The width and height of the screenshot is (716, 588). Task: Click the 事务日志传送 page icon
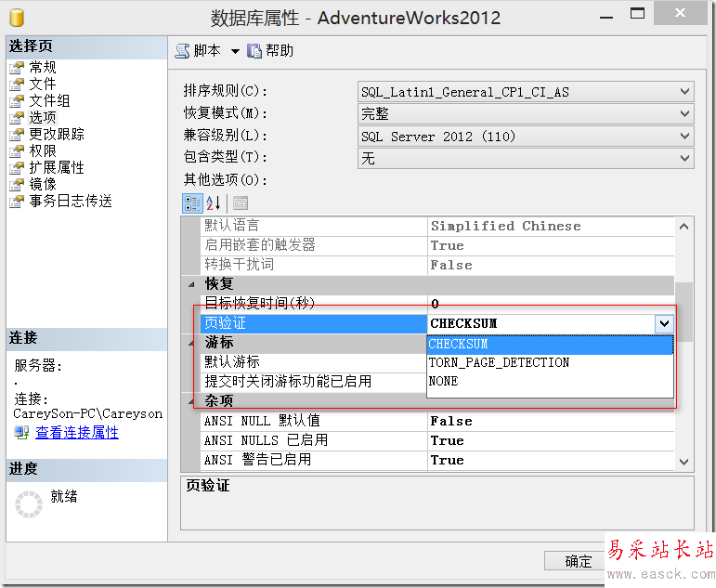tap(17, 201)
